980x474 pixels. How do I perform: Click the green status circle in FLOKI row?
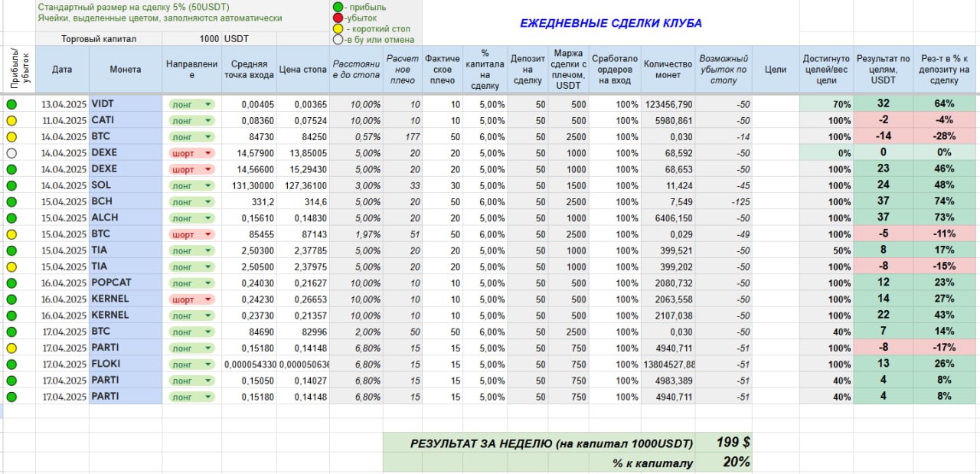(x=11, y=364)
